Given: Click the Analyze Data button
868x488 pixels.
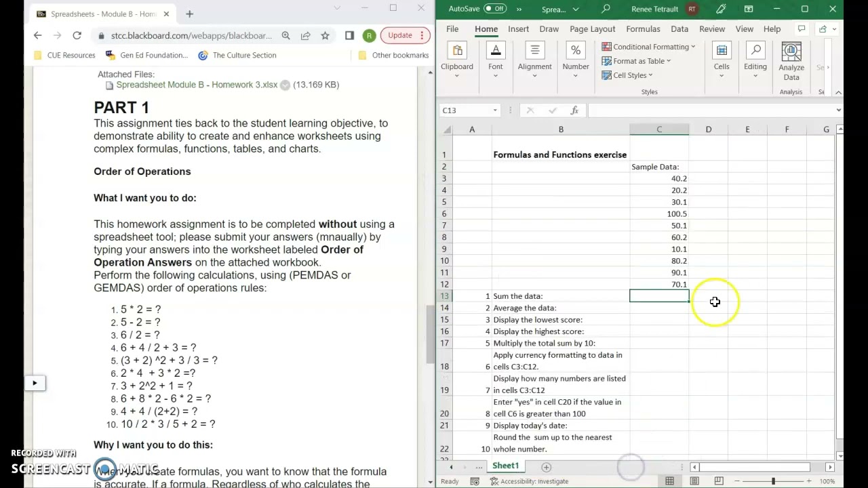Looking at the screenshot, I should (791, 62).
